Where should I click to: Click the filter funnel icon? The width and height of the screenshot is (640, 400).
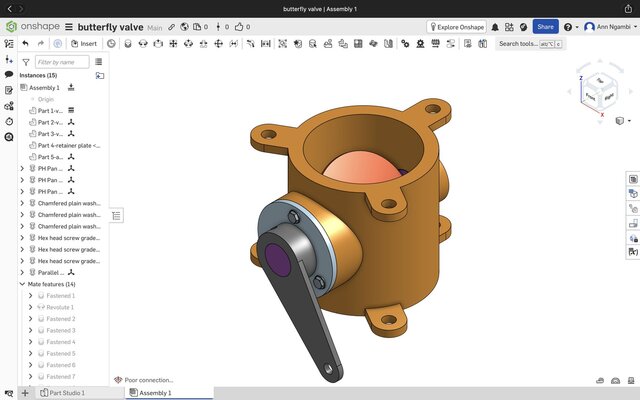click(x=26, y=62)
